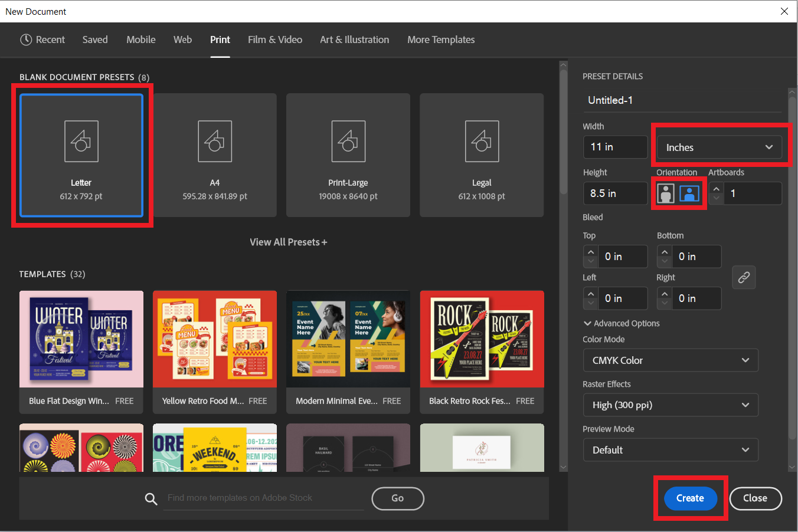Click View All Presets link
The width and height of the screenshot is (798, 532).
[288, 242]
